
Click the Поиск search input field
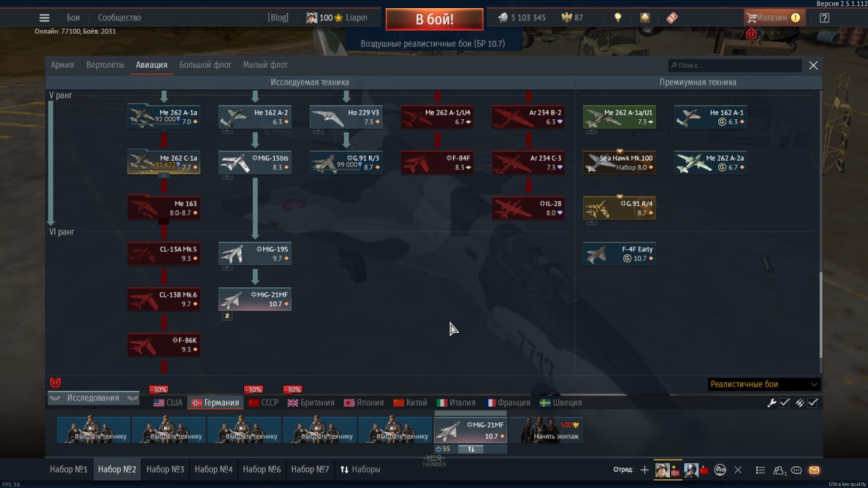[734, 66]
